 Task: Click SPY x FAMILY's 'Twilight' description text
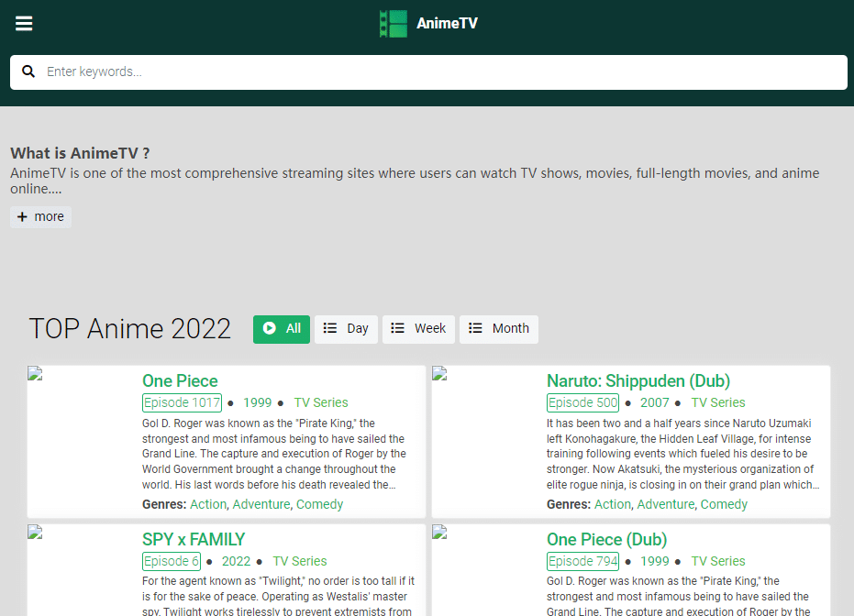278,597
